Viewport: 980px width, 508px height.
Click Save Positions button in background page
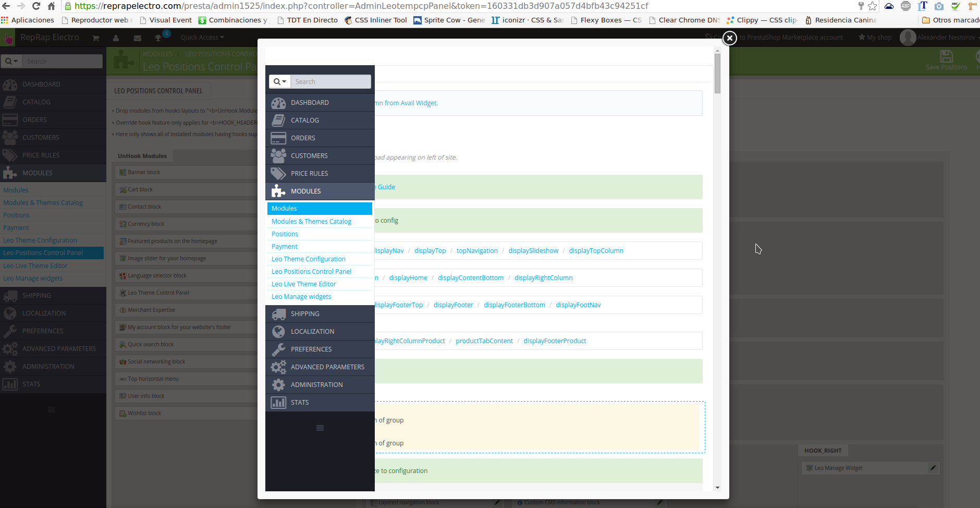[x=946, y=61]
